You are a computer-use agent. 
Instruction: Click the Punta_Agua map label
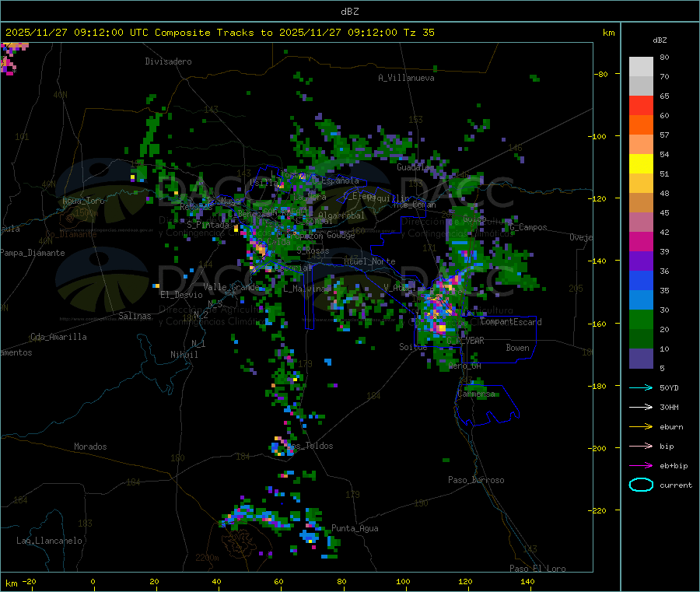pos(355,528)
